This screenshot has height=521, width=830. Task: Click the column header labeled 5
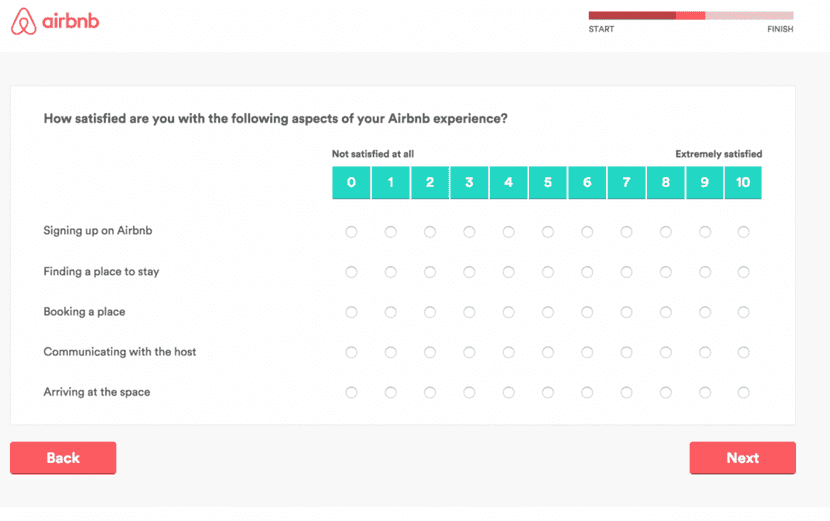[x=548, y=182]
